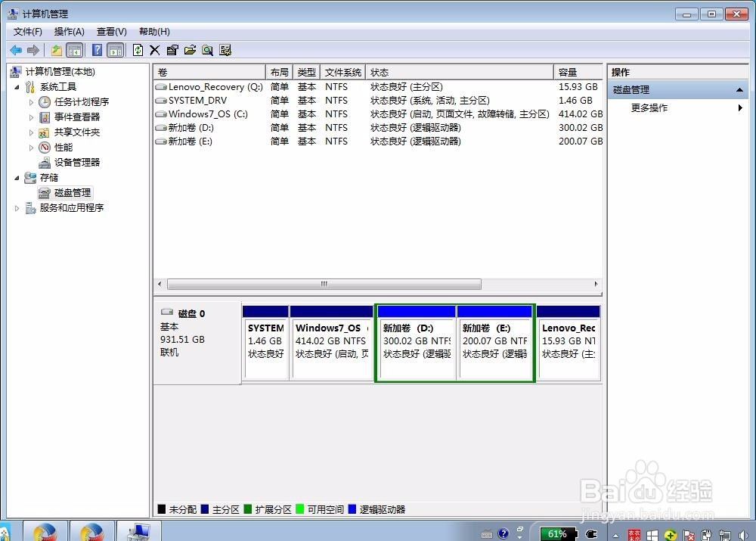
Task: Sort by the 文件系统 column header
Action: pos(342,73)
